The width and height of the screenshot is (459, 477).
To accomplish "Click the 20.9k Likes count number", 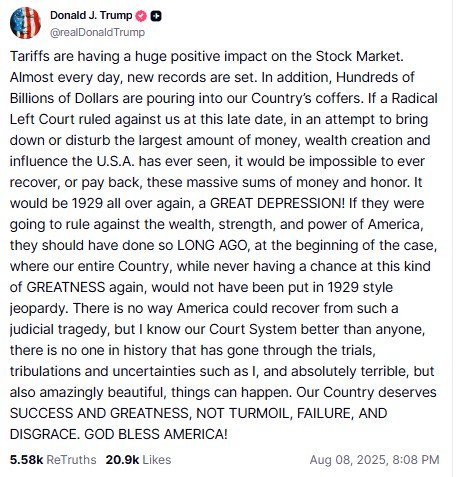I will pyautogui.click(x=122, y=460).
